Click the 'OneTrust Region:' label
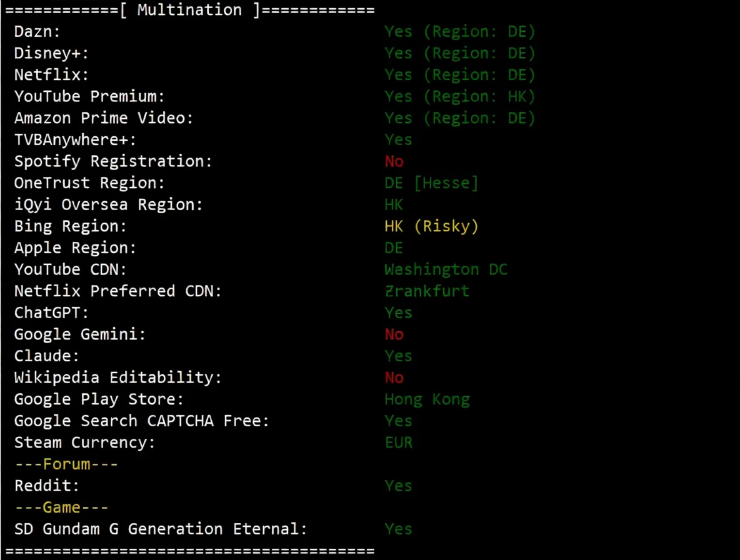 pyautogui.click(x=89, y=183)
